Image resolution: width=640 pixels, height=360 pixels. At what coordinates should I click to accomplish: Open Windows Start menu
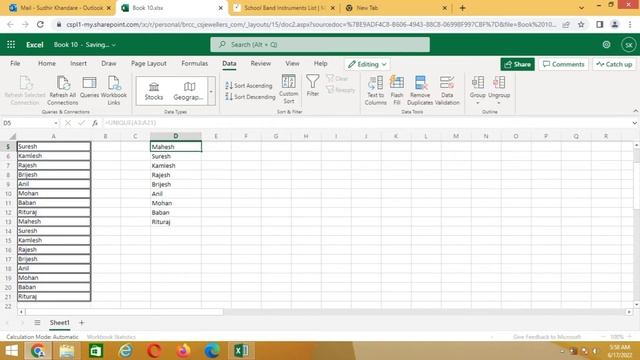click(11, 351)
